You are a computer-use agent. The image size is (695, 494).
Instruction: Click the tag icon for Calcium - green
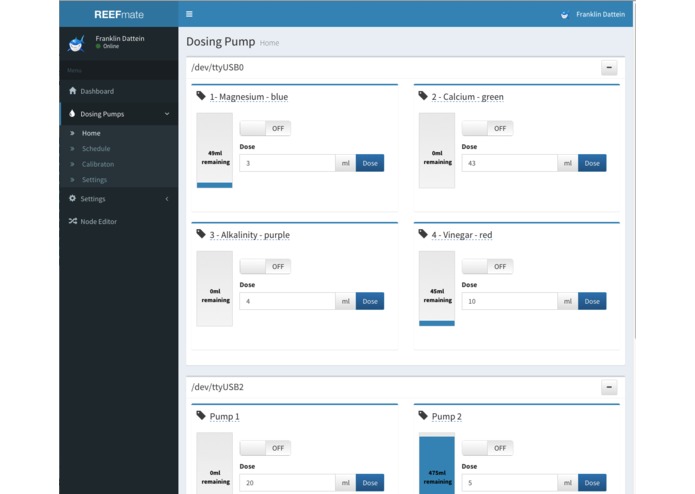coord(423,96)
